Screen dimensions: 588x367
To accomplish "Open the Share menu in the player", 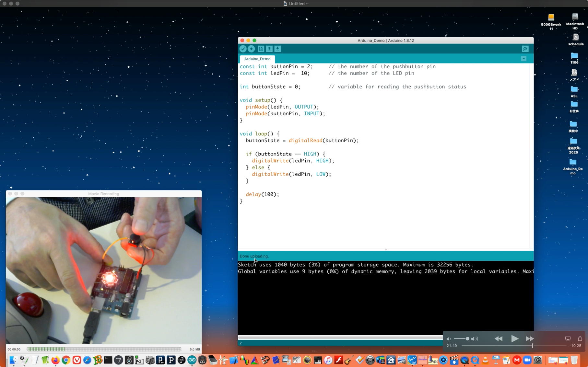I will pyautogui.click(x=580, y=338).
